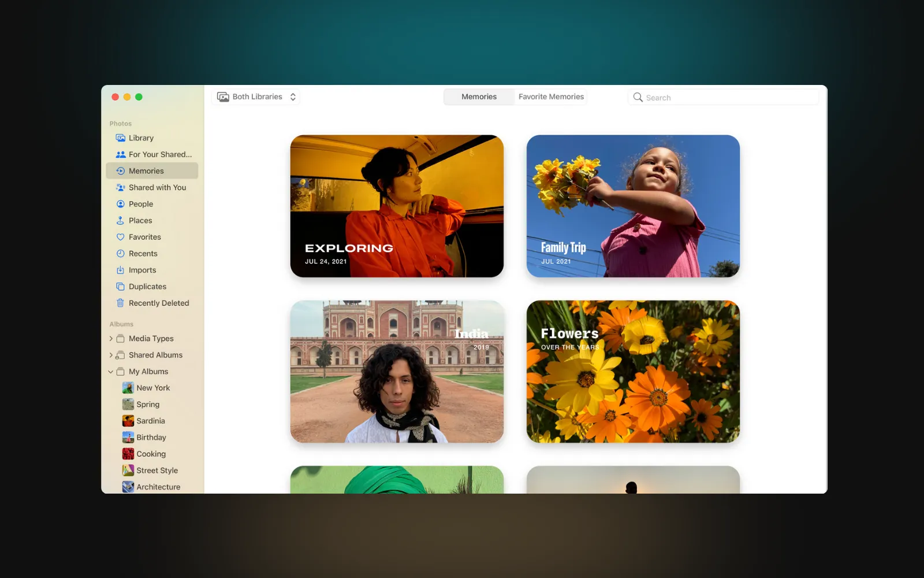Screen dimensions: 924x578
Task: Click the Shared with You icon
Action: 120,187
